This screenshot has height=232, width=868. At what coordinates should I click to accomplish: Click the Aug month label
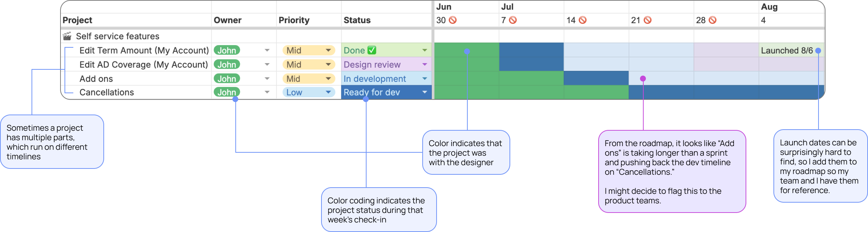coord(769,7)
